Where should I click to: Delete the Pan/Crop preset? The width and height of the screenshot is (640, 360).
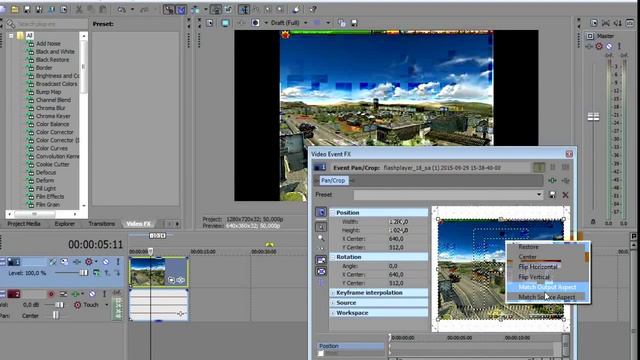click(565, 195)
